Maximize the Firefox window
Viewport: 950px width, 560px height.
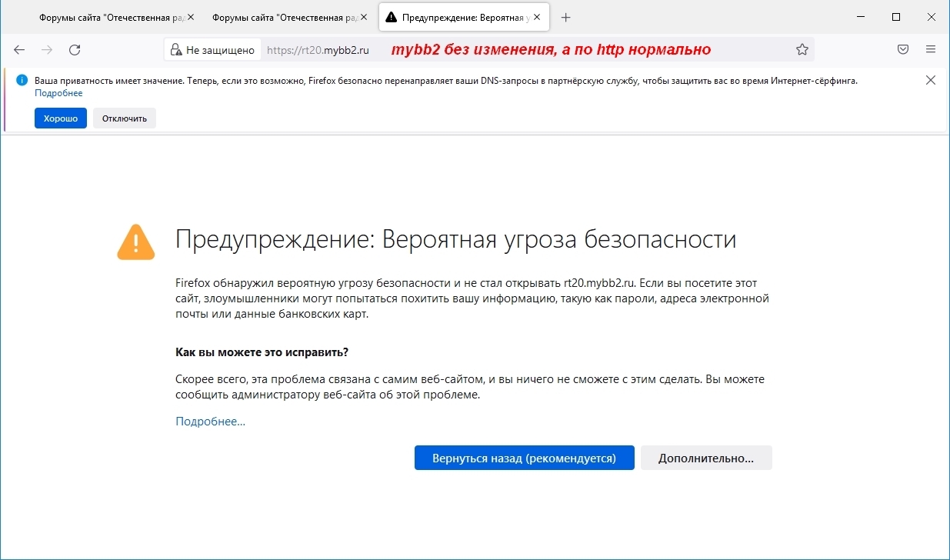[896, 17]
